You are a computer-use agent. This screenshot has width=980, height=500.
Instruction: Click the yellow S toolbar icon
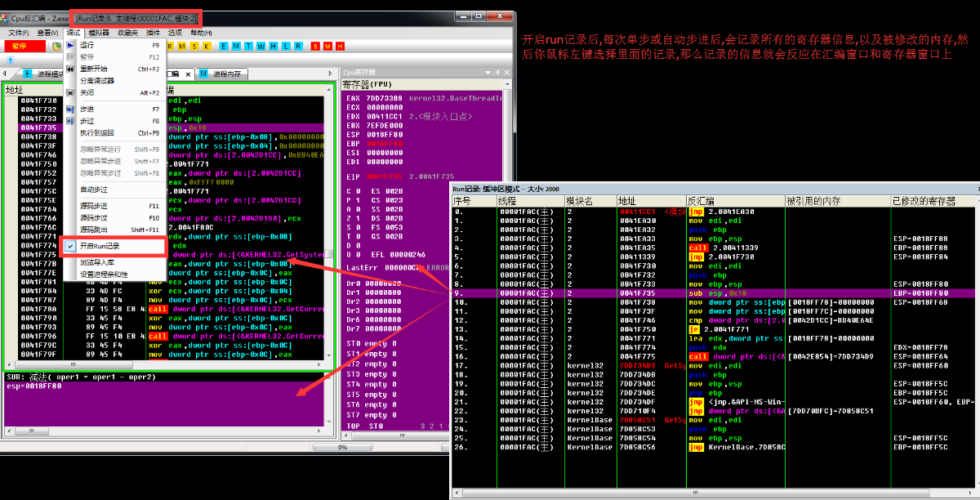click(194, 46)
